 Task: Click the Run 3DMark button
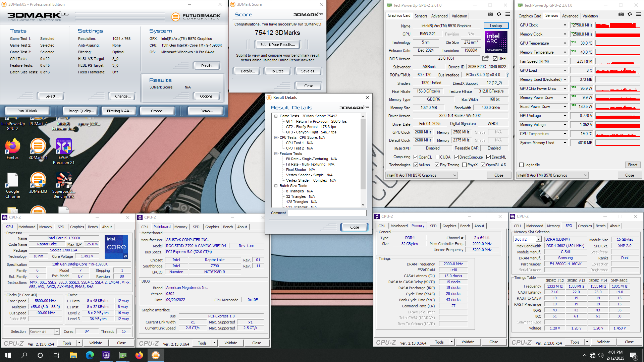(x=28, y=111)
